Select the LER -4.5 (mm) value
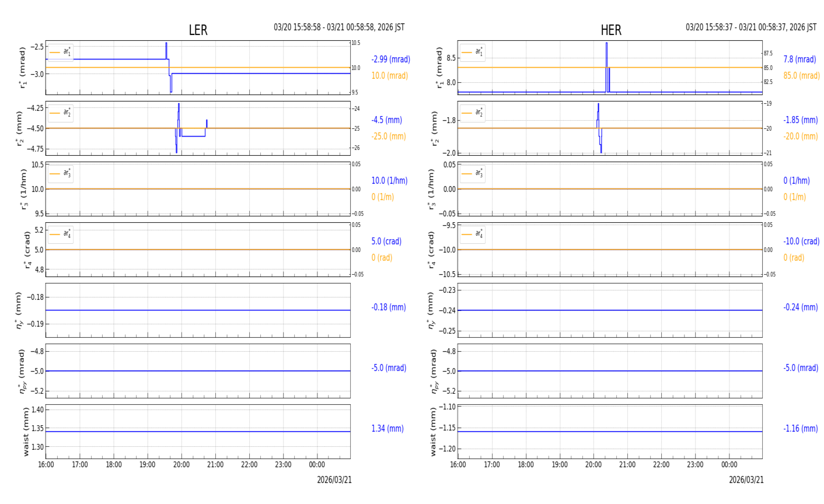The height and width of the screenshot is (504, 824). [x=386, y=120]
